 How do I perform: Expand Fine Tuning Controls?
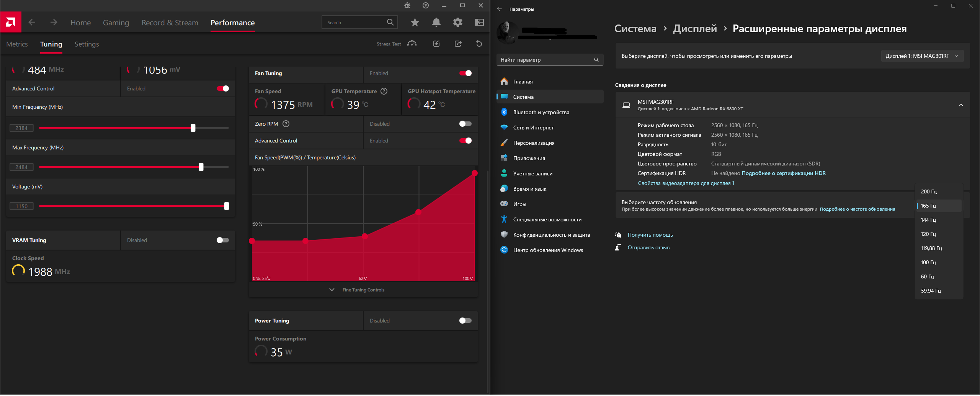click(357, 290)
